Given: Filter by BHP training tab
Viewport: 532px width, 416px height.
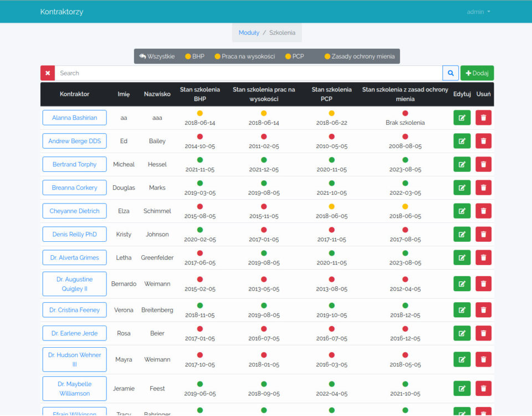Looking at the screenshot, I should click(195, 57).
